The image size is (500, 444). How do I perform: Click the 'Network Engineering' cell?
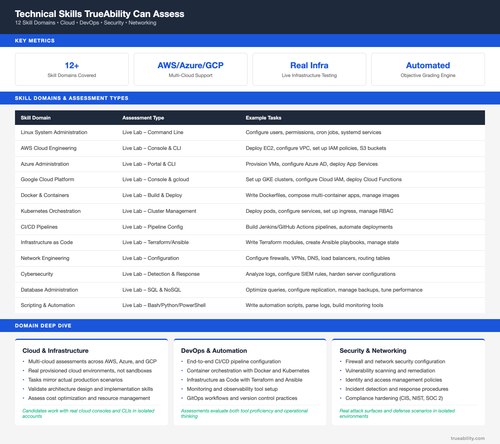click(45, 258)
